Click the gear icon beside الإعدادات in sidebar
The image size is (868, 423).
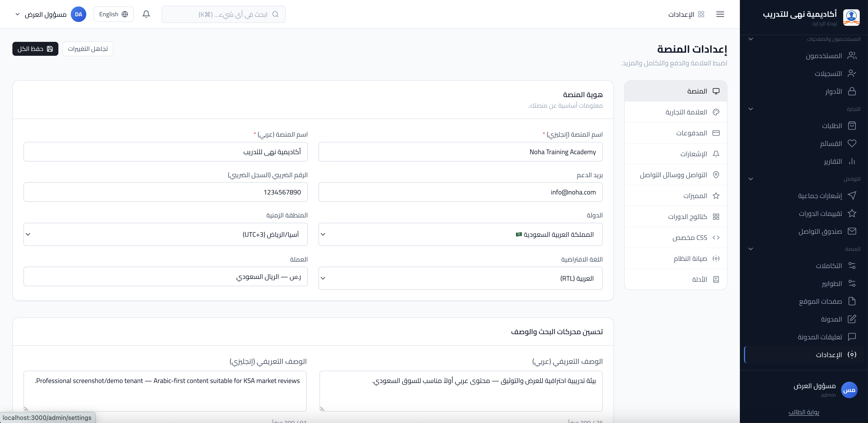pyautogui.click(x=852, y=355)
